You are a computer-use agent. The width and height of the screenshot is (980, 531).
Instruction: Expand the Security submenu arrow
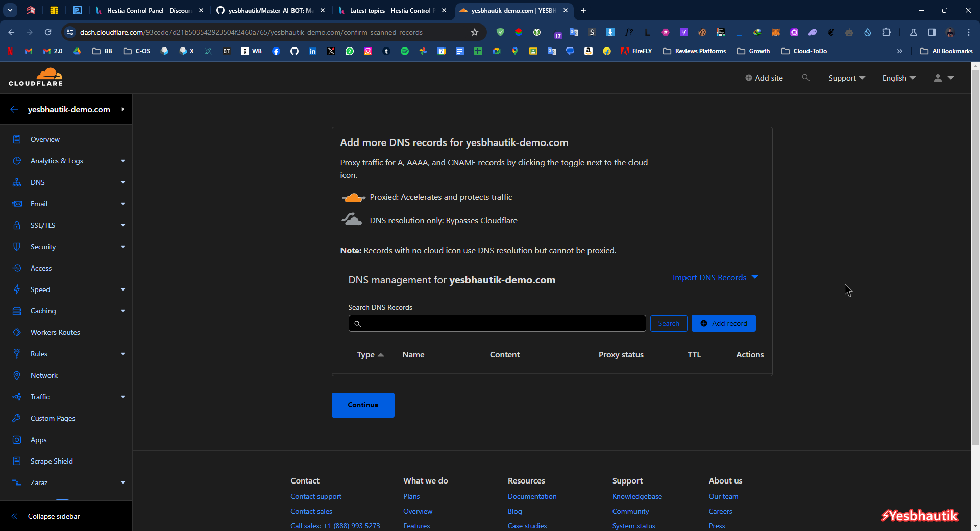tap(123, 247)
